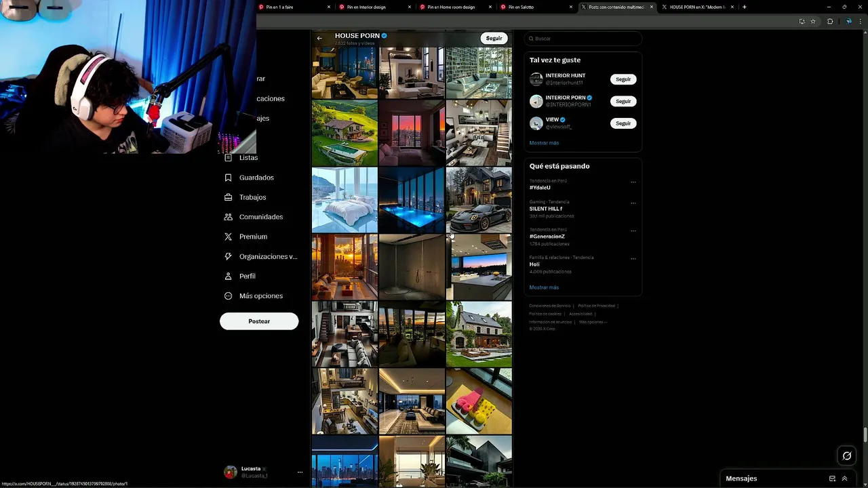Switch to Pin en Interior design tab
This screenshot has height=488, width=868.
tap(376, 7)
